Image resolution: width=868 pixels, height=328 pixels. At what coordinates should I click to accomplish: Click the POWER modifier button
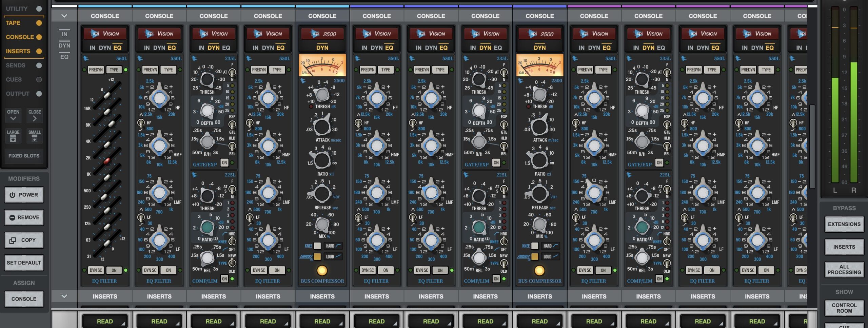24,195
